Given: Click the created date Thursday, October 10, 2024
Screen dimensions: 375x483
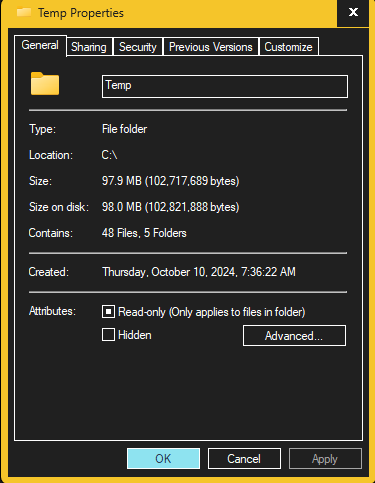Looking at the screenshot, I should click(x=199, y=272).
